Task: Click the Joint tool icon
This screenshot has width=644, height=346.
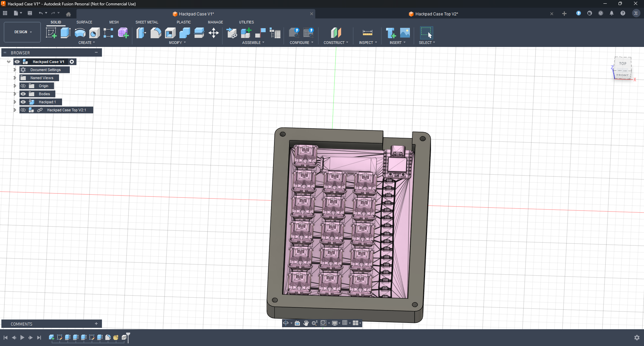Action: pyautogui.click(x=260, y=33)
